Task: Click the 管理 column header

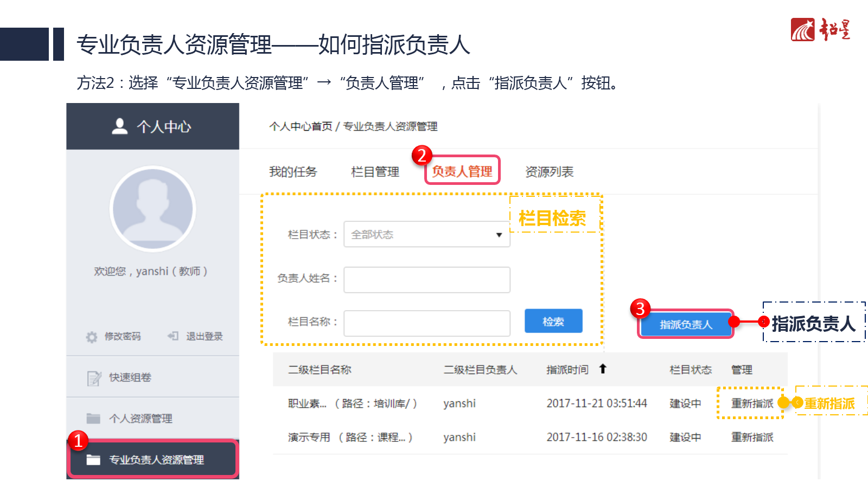Action: pos(742,370)
